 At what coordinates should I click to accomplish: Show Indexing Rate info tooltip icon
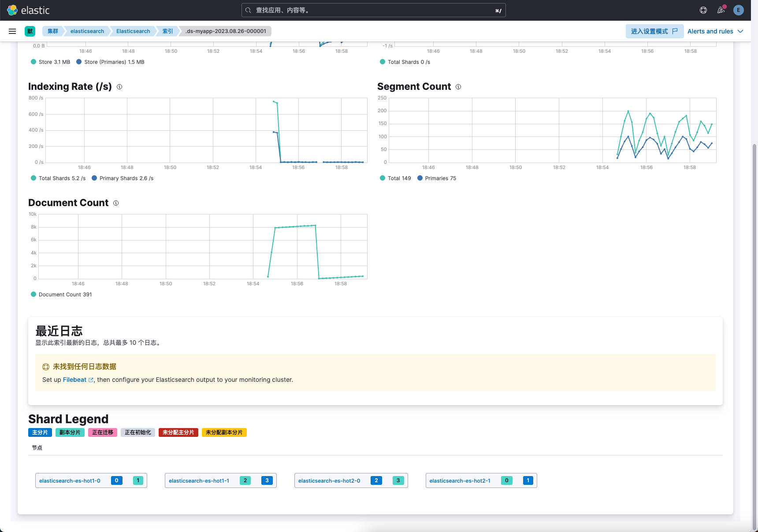[x=119, y=87]
